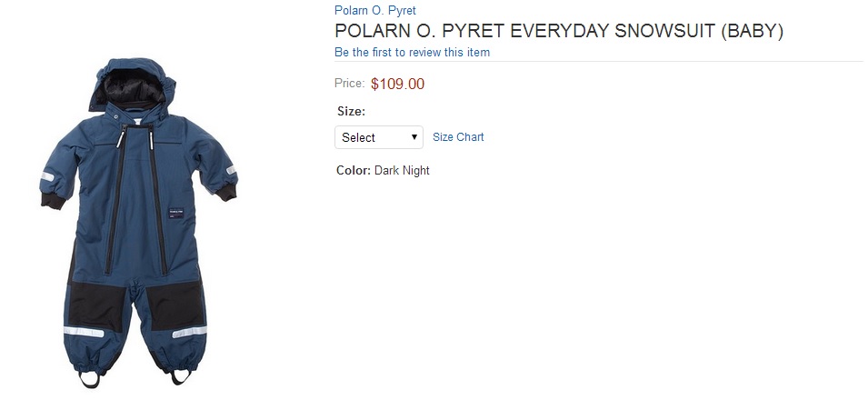Click the reflective stripe on left sleeve
This screenshot has width=868, height=410.
pyautogui.click(x=48, y=175)
